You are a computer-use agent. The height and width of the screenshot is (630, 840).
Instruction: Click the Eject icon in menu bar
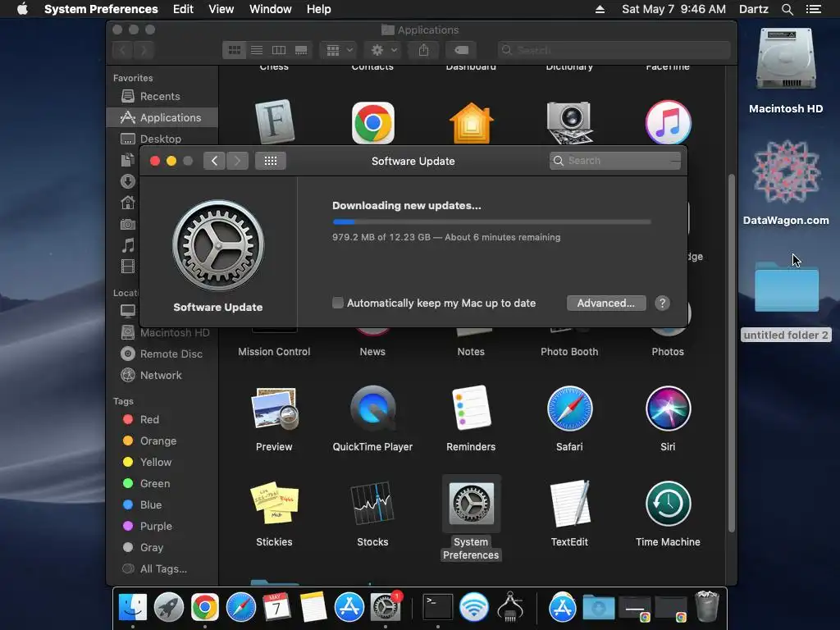[600, 9]
